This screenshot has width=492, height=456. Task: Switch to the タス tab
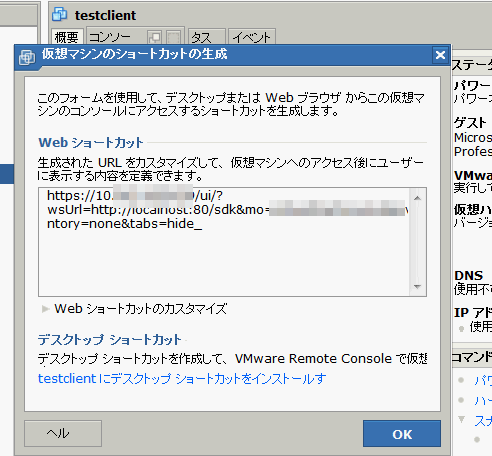point(207,37)
